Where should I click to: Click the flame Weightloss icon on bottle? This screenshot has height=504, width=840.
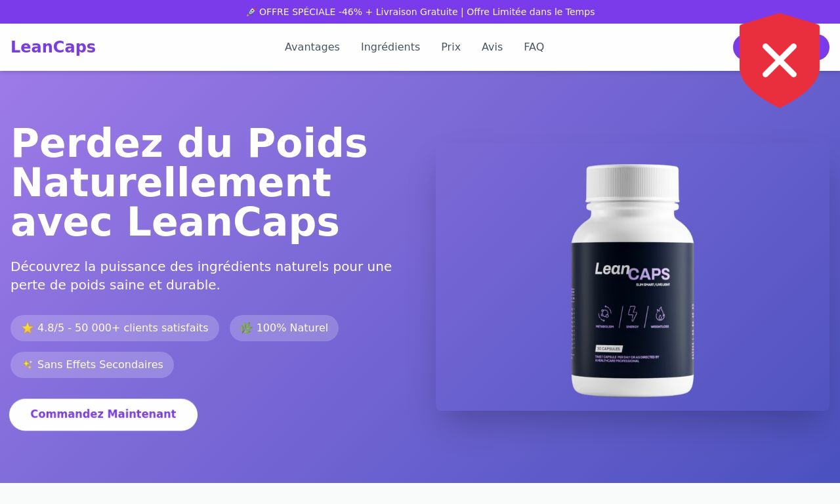click(660, 314)
